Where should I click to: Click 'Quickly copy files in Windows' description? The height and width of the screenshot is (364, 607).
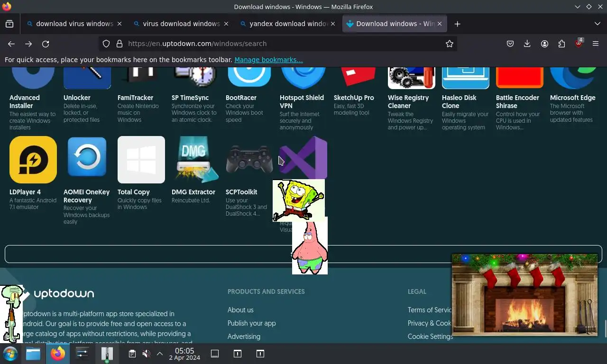pos(139,204)
